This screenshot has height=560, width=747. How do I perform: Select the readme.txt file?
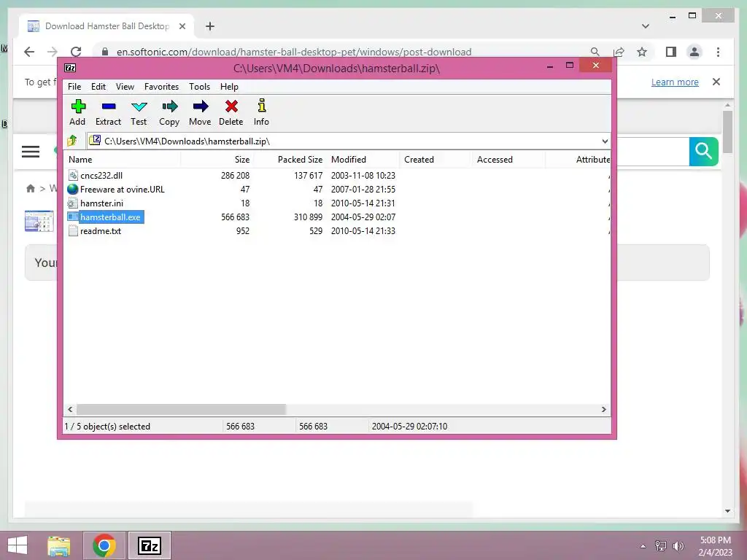(x=101, y=230)
